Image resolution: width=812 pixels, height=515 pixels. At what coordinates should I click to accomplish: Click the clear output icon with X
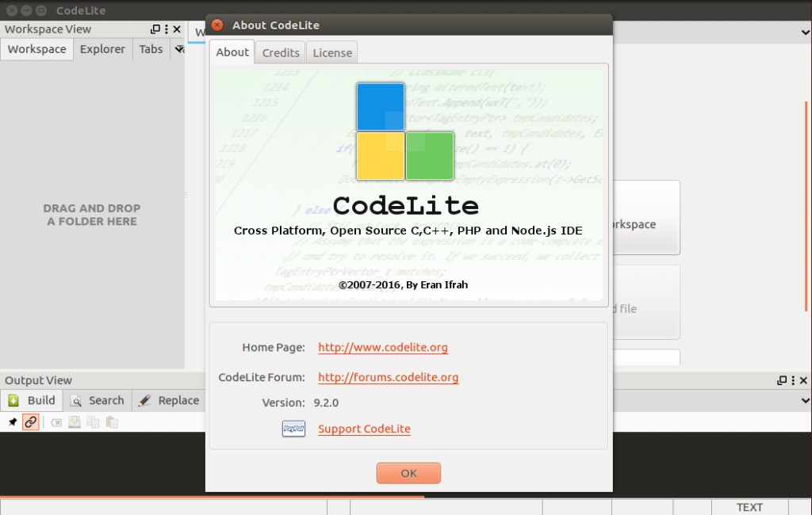(x=56, y=423)
